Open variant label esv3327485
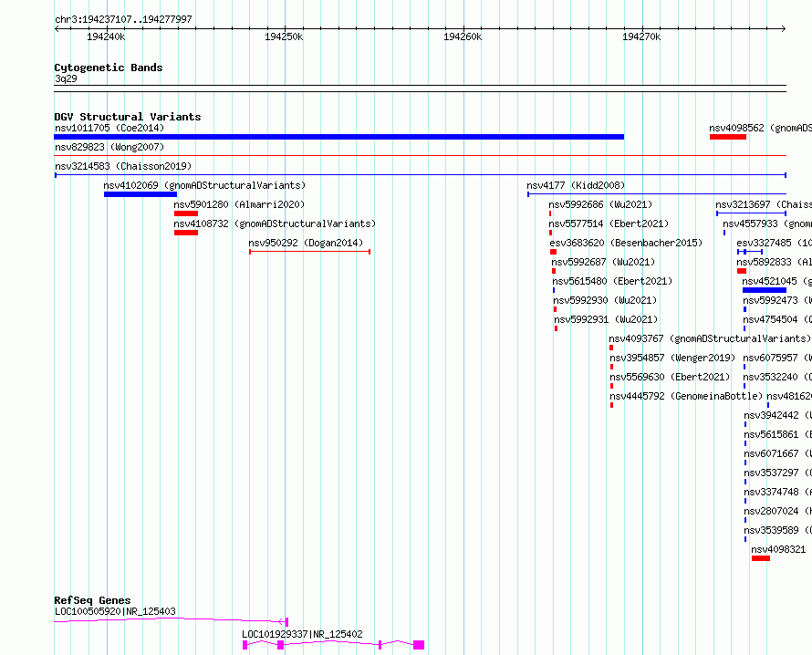 pos(774,243)
